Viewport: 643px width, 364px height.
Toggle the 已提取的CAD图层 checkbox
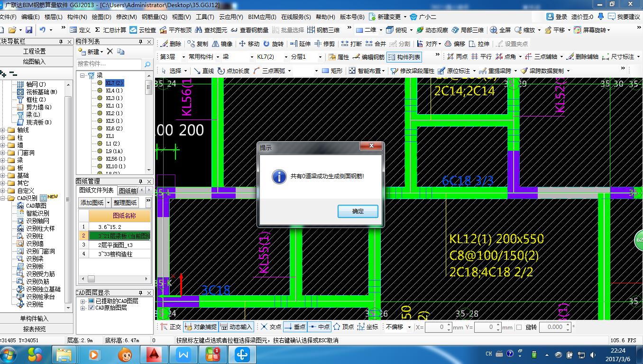[91, 301]
